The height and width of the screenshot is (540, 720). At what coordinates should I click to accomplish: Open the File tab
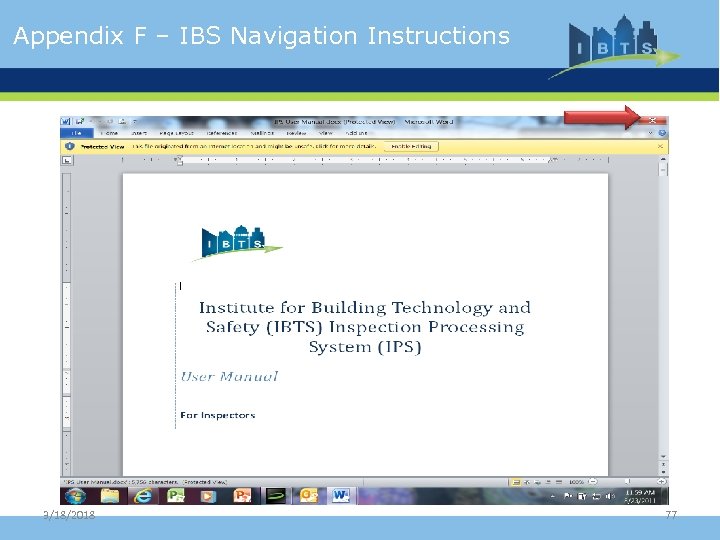pyautogui.click(x=77, y=133)
